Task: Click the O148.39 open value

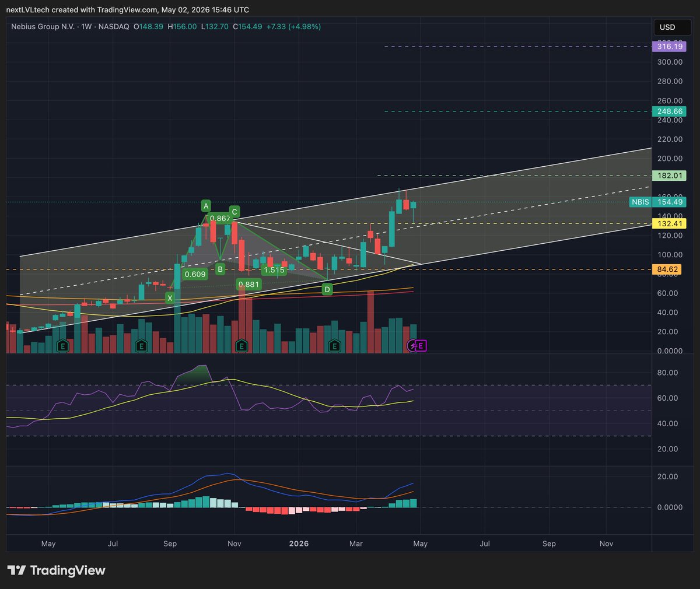Action: click(149, 27)
